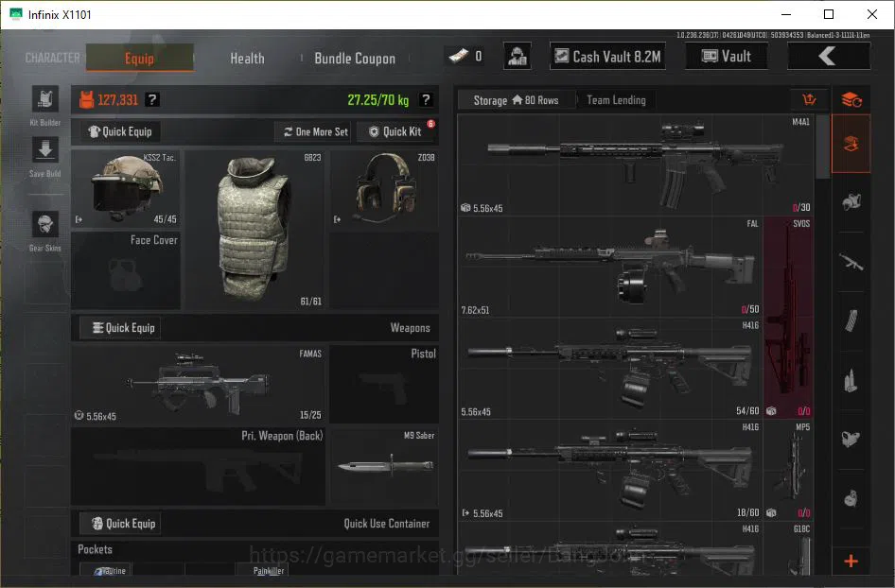
Task: Click the unequip arrow on Z038 headset
Action: click(x=338, y=219)
